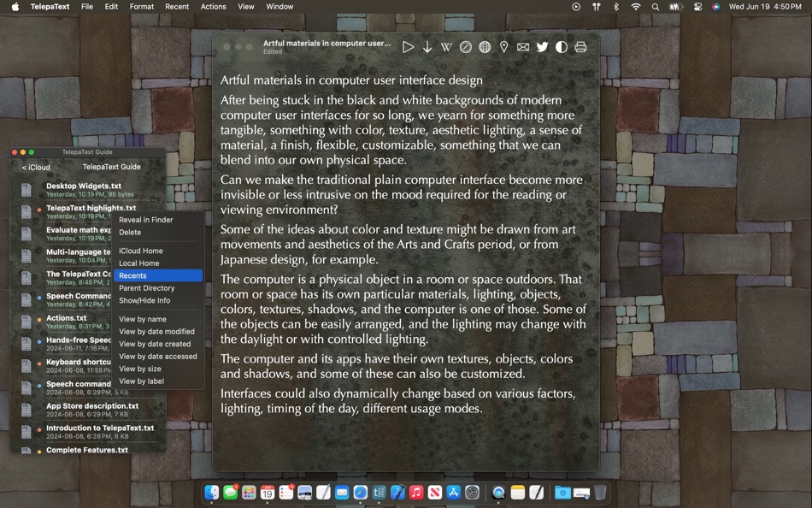Click the map pin location icon

coord(504,47)
